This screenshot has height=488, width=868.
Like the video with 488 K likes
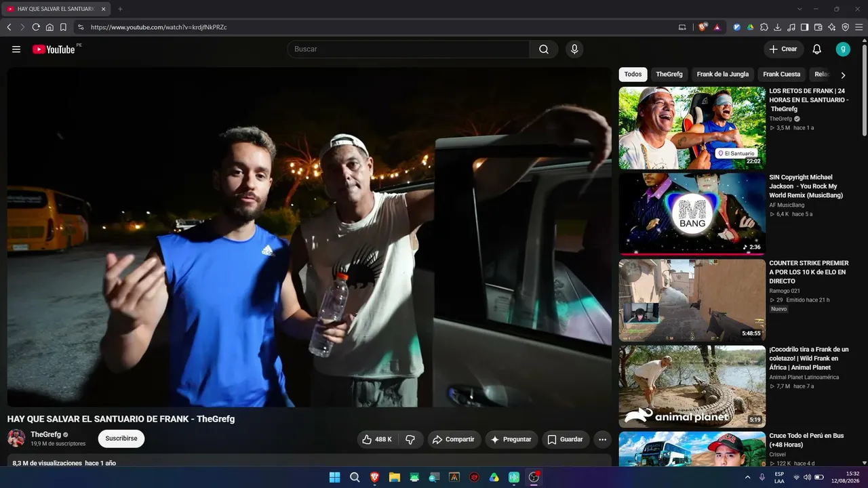377,439
